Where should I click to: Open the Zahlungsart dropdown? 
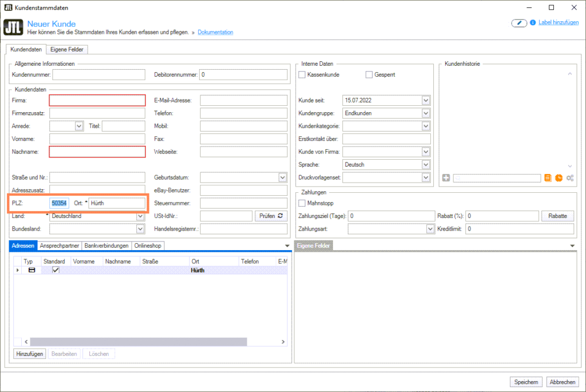click(430, 229)
